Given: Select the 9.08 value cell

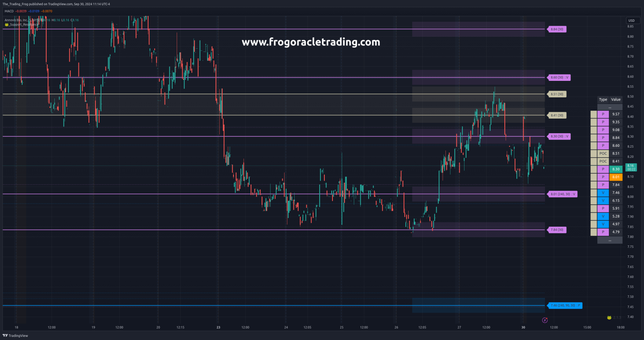Looking at the screenshot, I should pyautogui.click(x=616, y=130).
